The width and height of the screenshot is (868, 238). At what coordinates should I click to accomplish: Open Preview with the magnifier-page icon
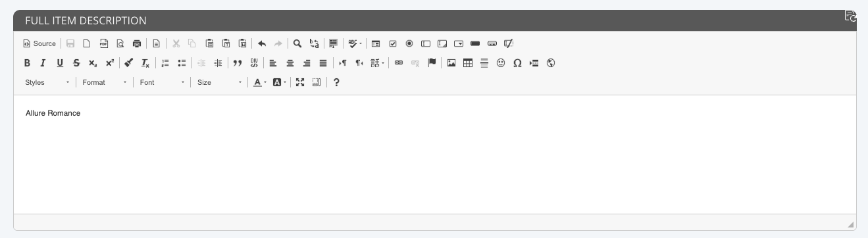coord(120,43)
